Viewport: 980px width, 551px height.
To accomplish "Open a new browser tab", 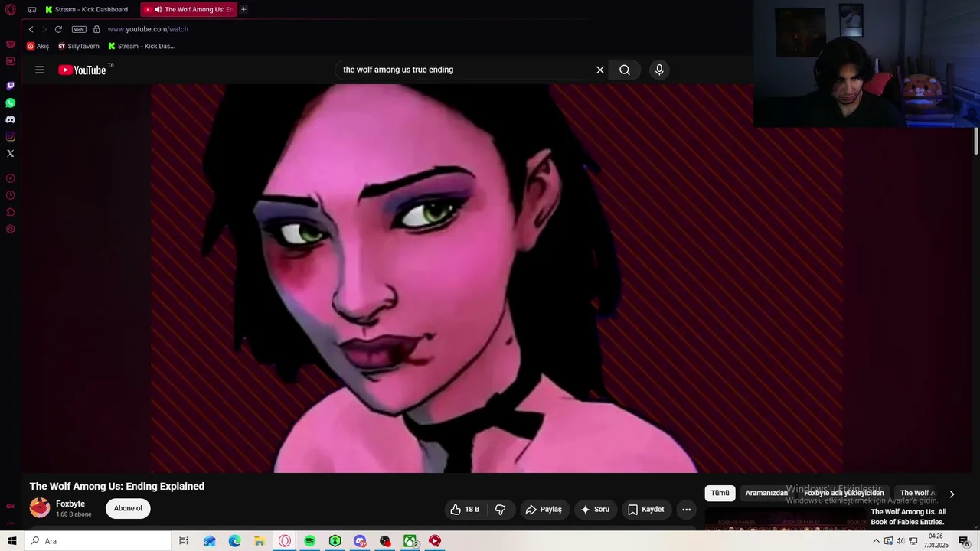I will click(x=243, y=10).
